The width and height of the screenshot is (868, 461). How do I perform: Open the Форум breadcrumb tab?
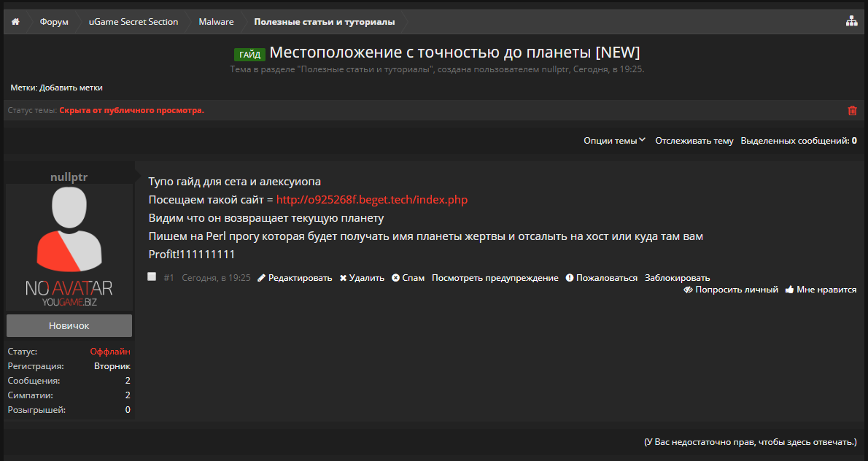[54, 22]
